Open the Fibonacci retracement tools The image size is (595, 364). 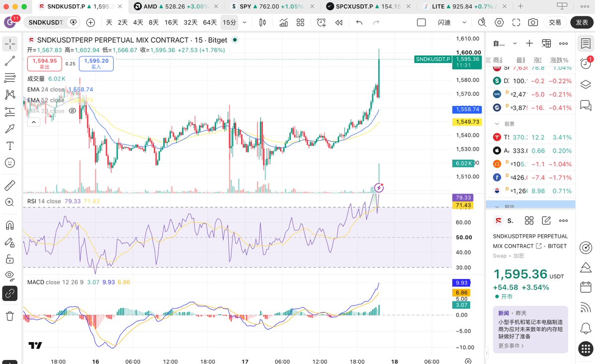pos(10,78)
